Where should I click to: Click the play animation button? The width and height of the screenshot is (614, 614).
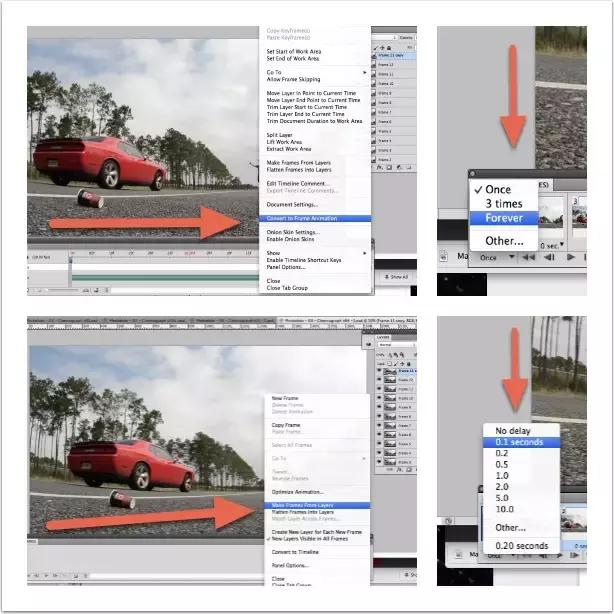[571, 257]
